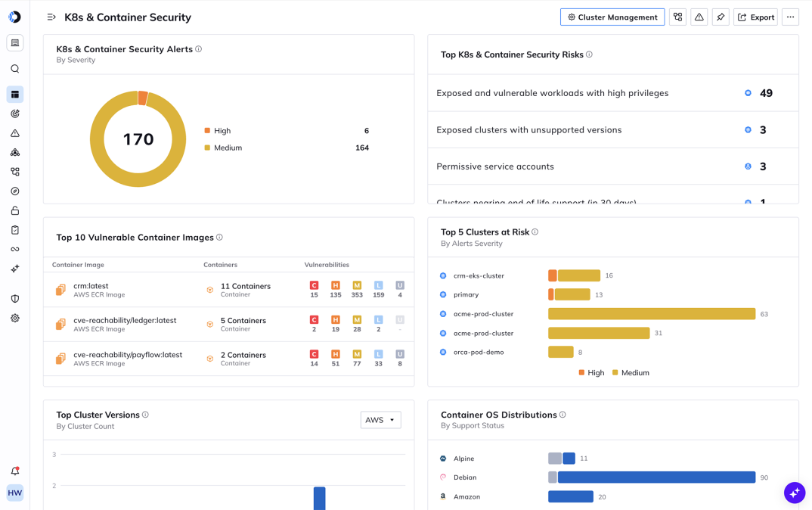Image resolution: width=812 pixels, height=510 pixels.
Task: Open the target risk icon in sidebar
Action: tap(15, 114)
